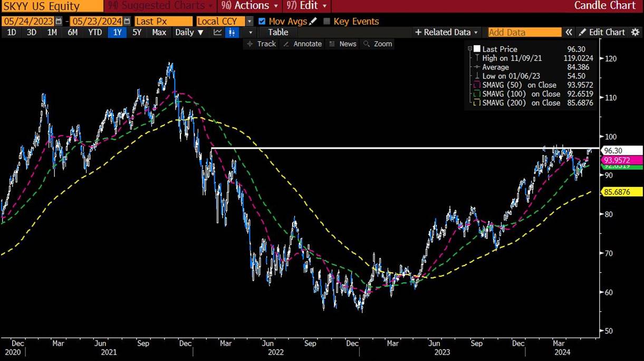Viewport: 644px width, 361px height.
Task: Click SMAVG (200) on Close legend text
Action: [x=521, y=103]
